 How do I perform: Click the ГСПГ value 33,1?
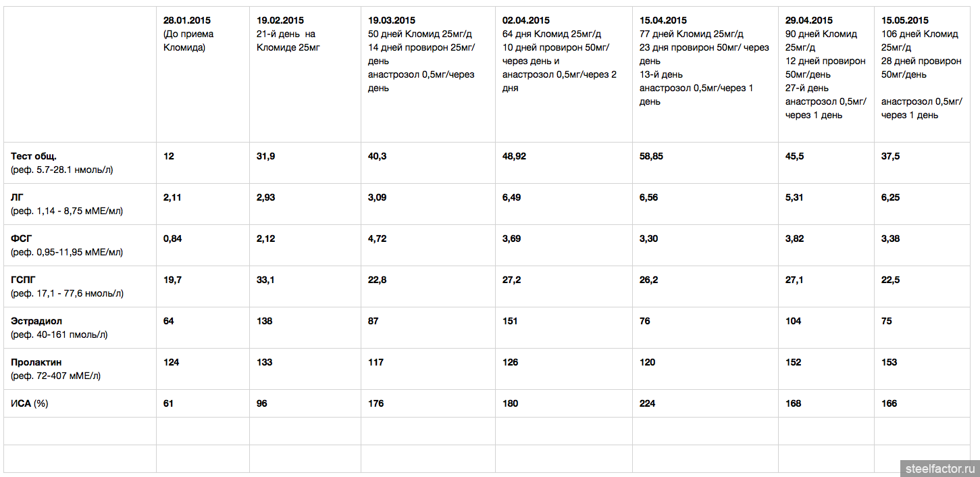265,280
